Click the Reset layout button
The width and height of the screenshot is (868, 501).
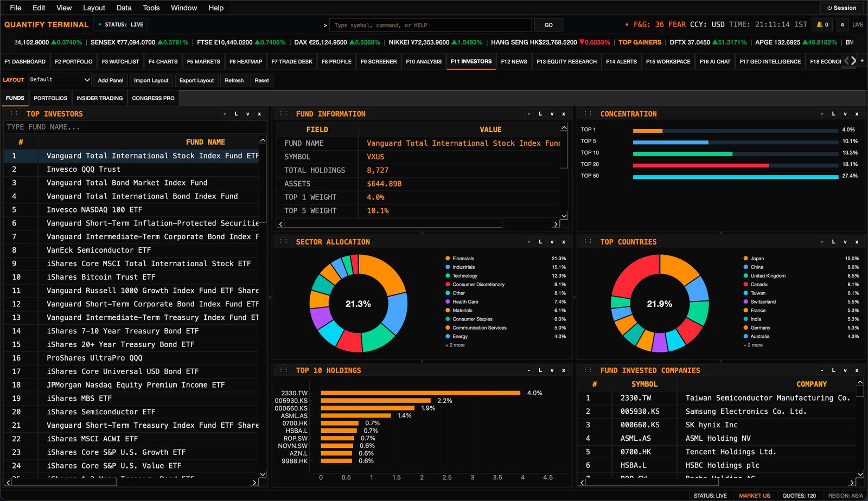tap(261, 80)
